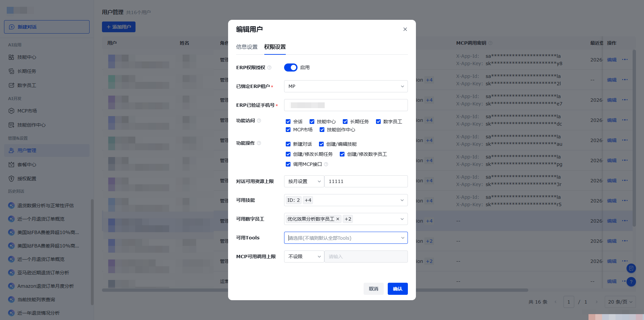Disable the ERP权限授权 switch
This screenshot has width=644, height=320.
click(x=291, y=67)
